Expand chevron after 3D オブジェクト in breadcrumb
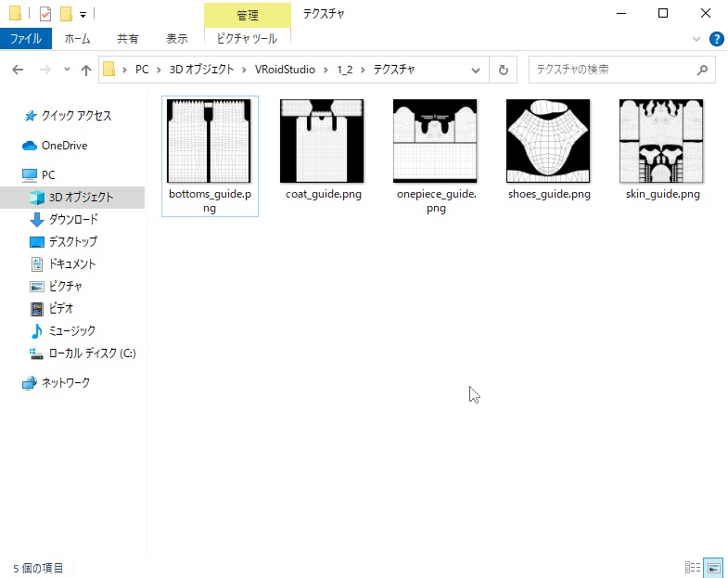This screenshot has height=578, width=728. (x=244, y=71)
